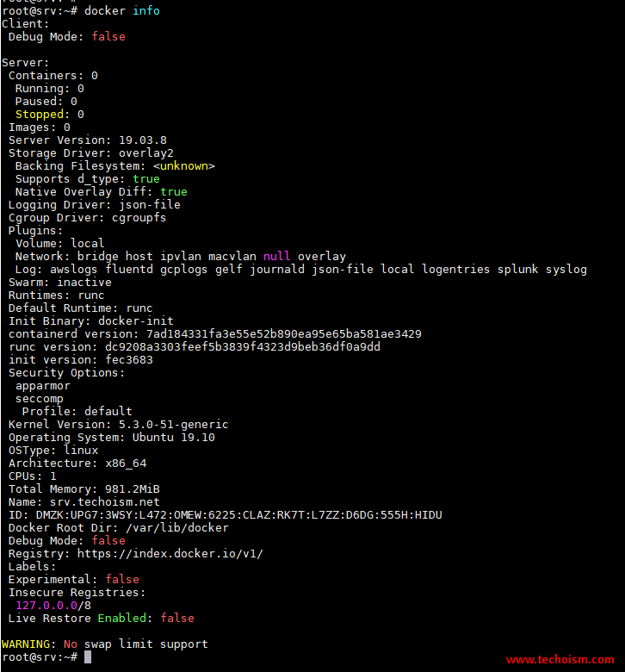Select 'Architecture: x86_64' line
Image resolution: width=625 pixels, height=672 pixels.
[x=77, y=463]
